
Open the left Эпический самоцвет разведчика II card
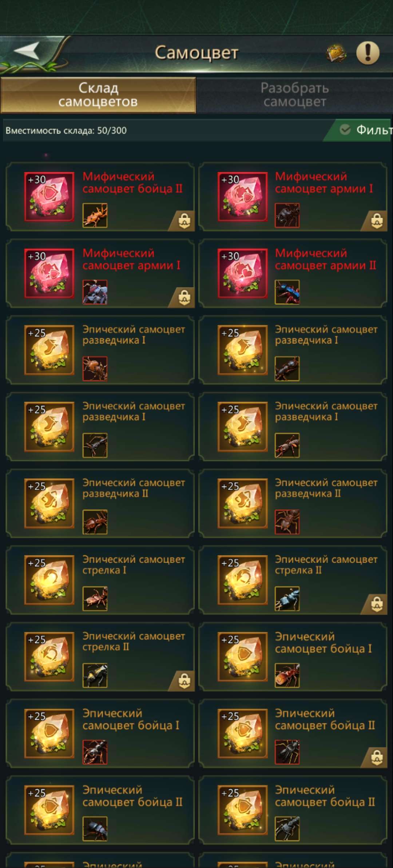point(100,503)
